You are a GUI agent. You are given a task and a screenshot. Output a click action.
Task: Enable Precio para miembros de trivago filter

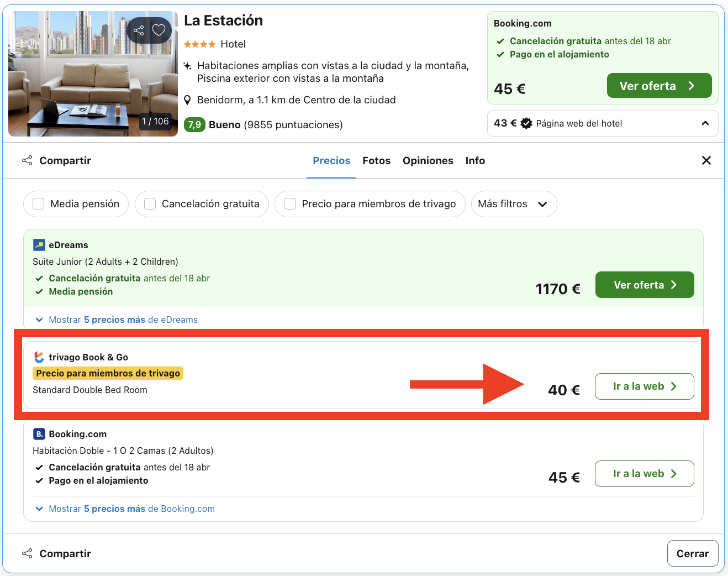(289, 203)
